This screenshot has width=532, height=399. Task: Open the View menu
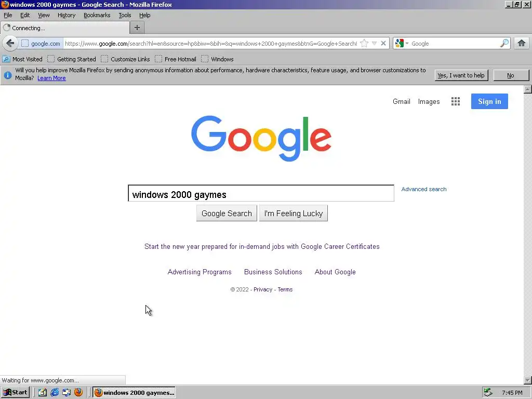(x=44, y=15)
